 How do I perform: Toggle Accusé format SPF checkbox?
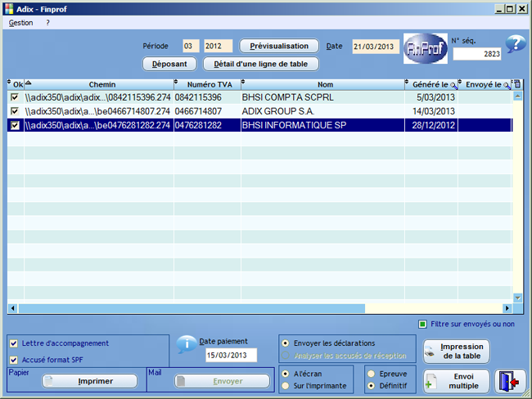click(x=14, y=360)
